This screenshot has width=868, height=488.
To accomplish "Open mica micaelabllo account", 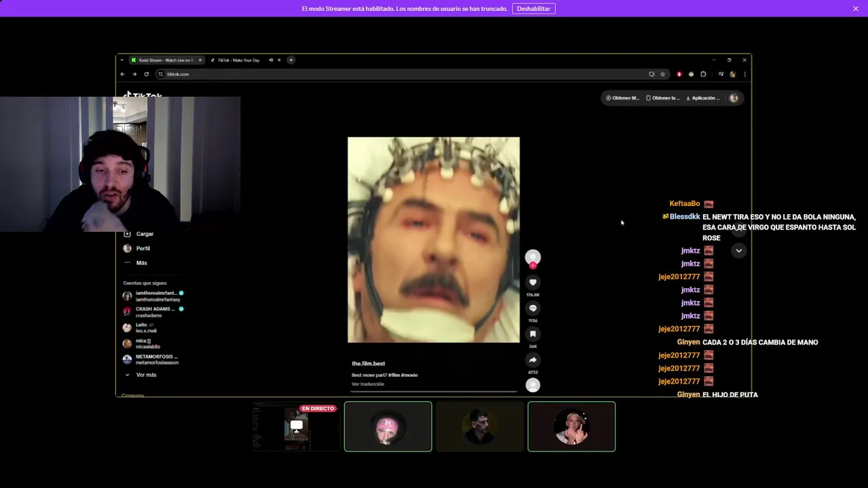I will (142, 344).
